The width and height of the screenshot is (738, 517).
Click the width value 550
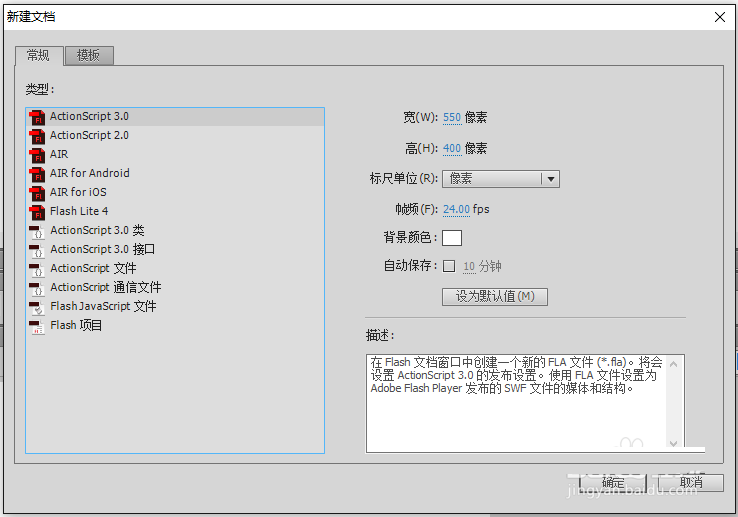point(452,117)
